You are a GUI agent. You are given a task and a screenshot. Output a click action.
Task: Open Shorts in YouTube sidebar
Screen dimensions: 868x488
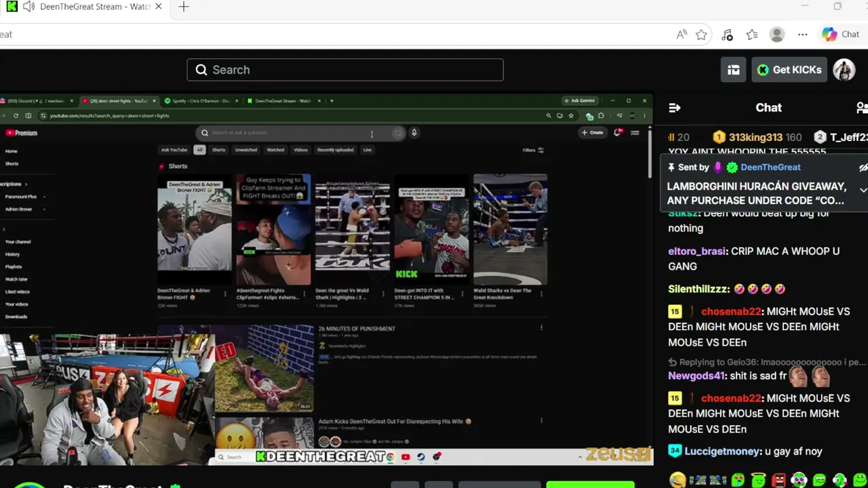tap(12, 163)
